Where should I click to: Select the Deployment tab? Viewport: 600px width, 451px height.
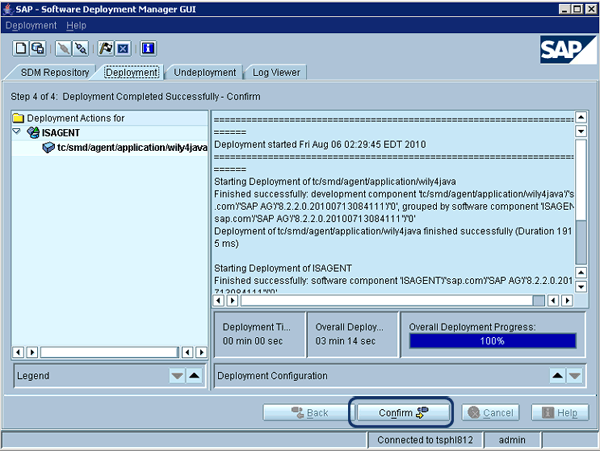[x=132, y=72]
